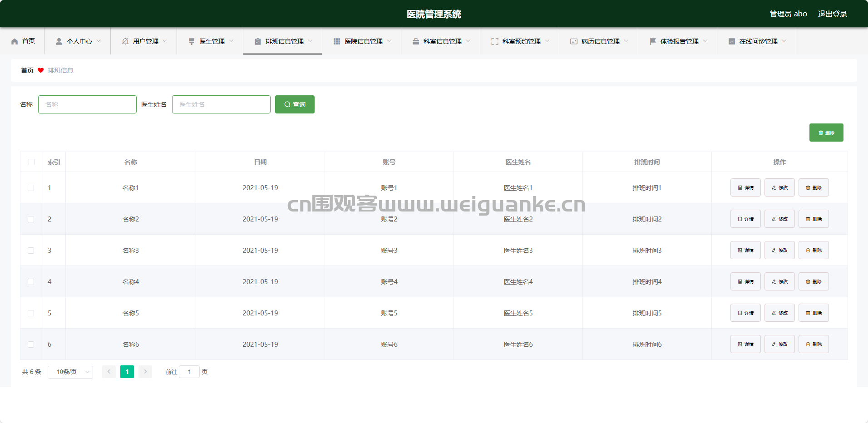Toggle the select-all checkbox in header
The width and height of the screenshot is (868, 423).
(32, 162)
